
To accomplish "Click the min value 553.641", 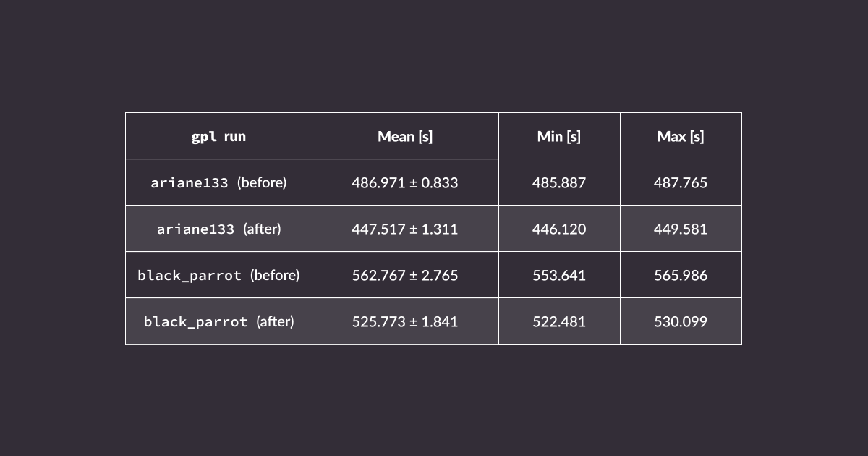I will [559, 275].
